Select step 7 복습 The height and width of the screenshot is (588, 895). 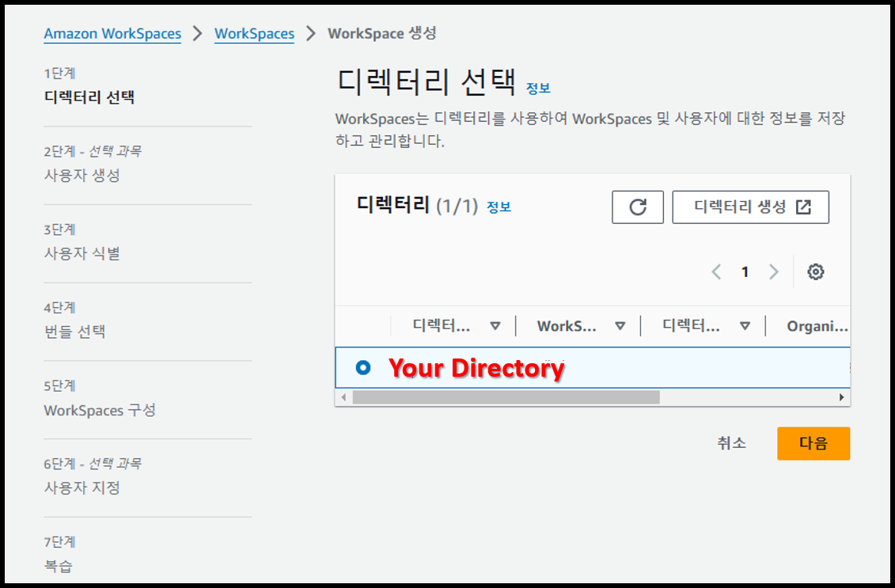[x=59, y=567]
